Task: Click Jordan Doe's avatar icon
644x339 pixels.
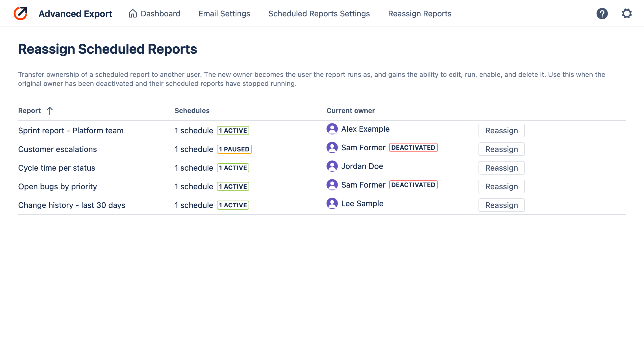Action: click(332, 166)
